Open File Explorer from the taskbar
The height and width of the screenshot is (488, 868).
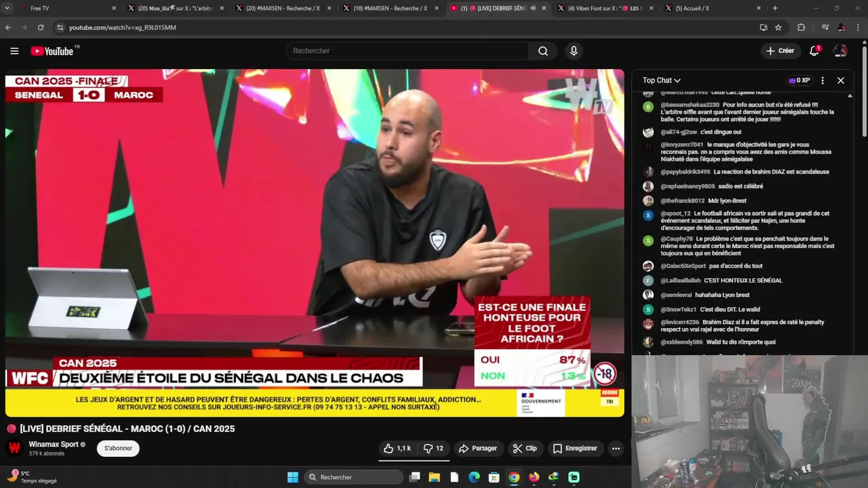[x=434, y=477]
